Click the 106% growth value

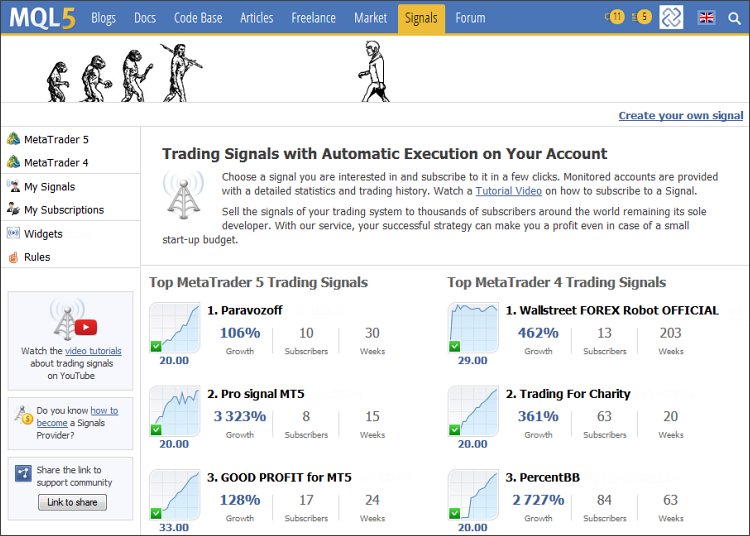(x=240, y=333)
